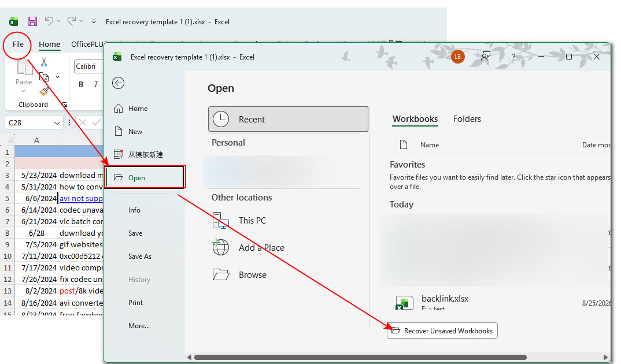This screenshot has height=364, width=621.
Task: Open the Name Box dropdown showing C28
Action: coord(57,123)
